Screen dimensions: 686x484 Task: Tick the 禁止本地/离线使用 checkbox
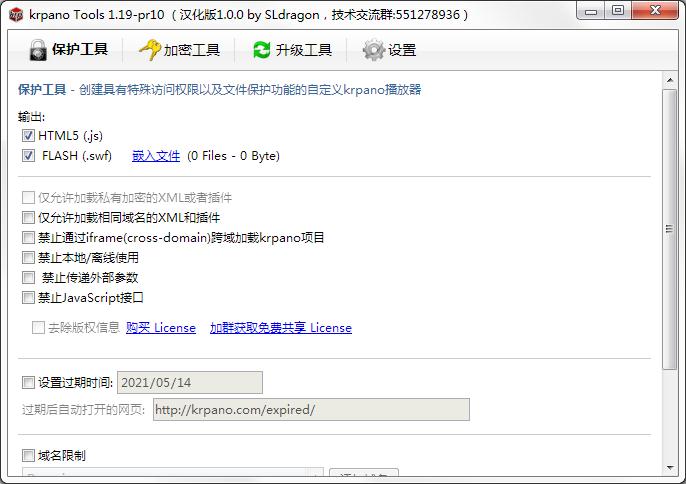pos(28,257)
